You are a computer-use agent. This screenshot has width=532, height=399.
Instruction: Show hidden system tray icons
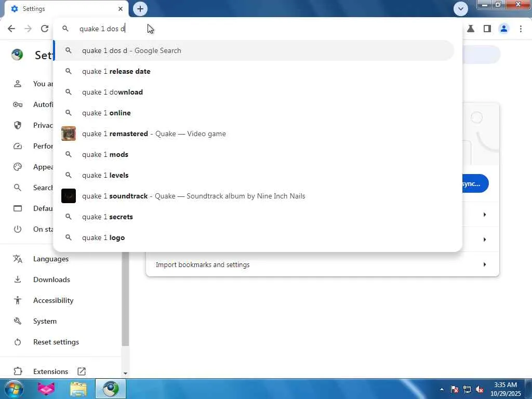point(442,389)
